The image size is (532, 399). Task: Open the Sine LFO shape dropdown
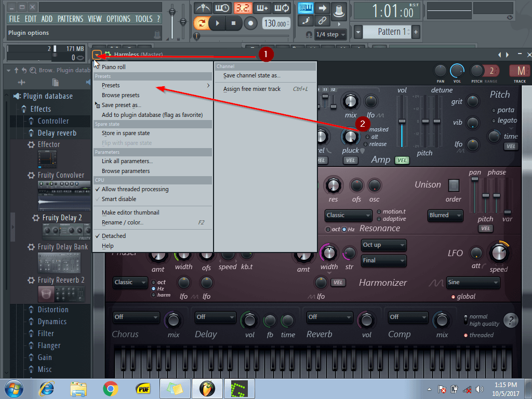(473, 282)
